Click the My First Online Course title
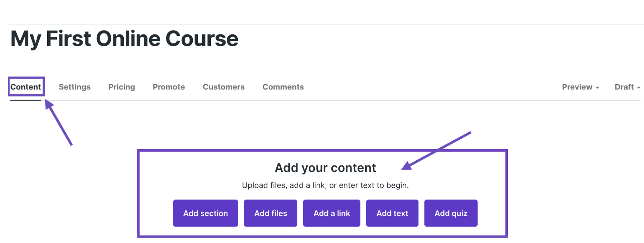Image resolution: width=644 pixels, height=243 pixels. click(124, 39)
